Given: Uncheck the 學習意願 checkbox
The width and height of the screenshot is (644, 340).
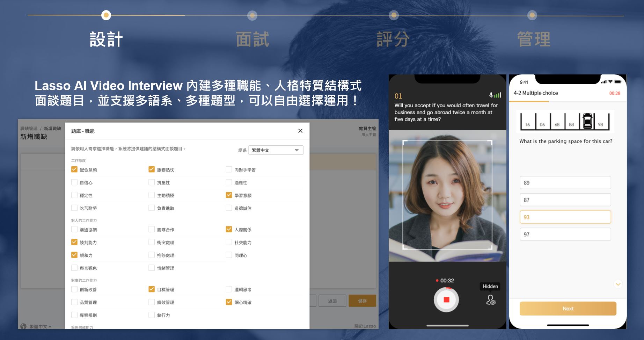Looking at the screenshot, I should (x=229, y=195).
